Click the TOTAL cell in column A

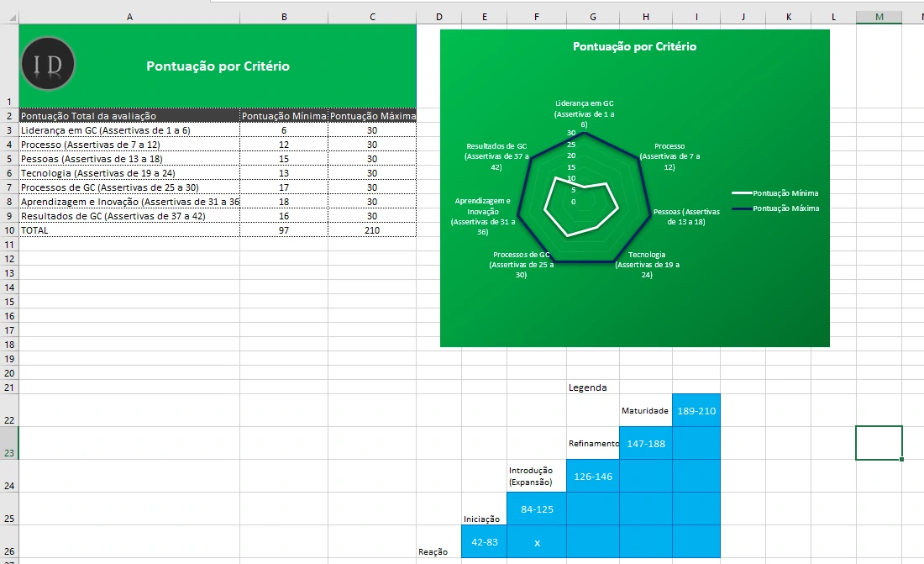click(x=129, y=229)
